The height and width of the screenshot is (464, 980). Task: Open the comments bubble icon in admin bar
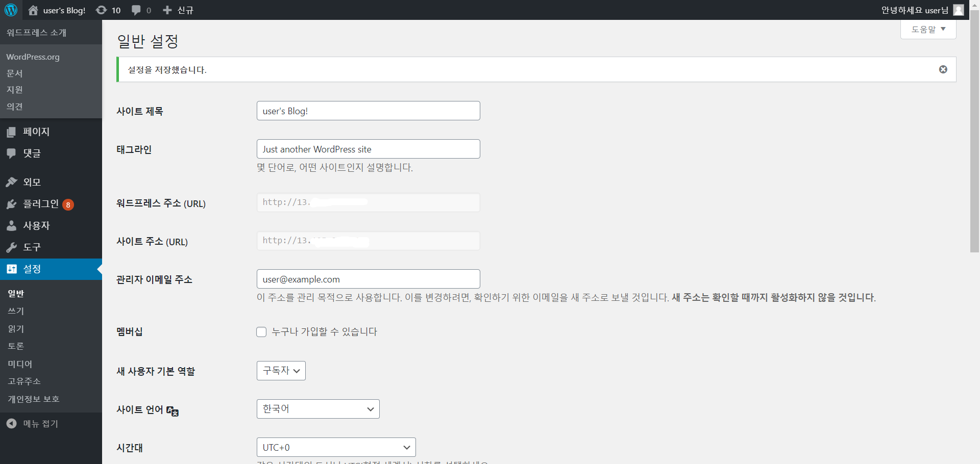pos(136,10)
